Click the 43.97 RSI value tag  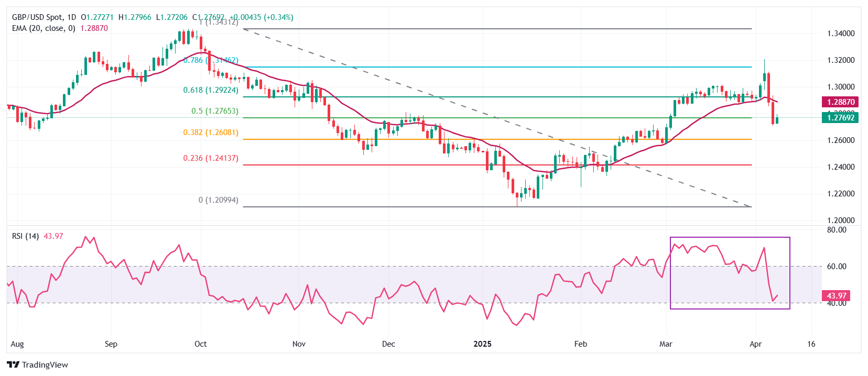[x=836, y=296]
